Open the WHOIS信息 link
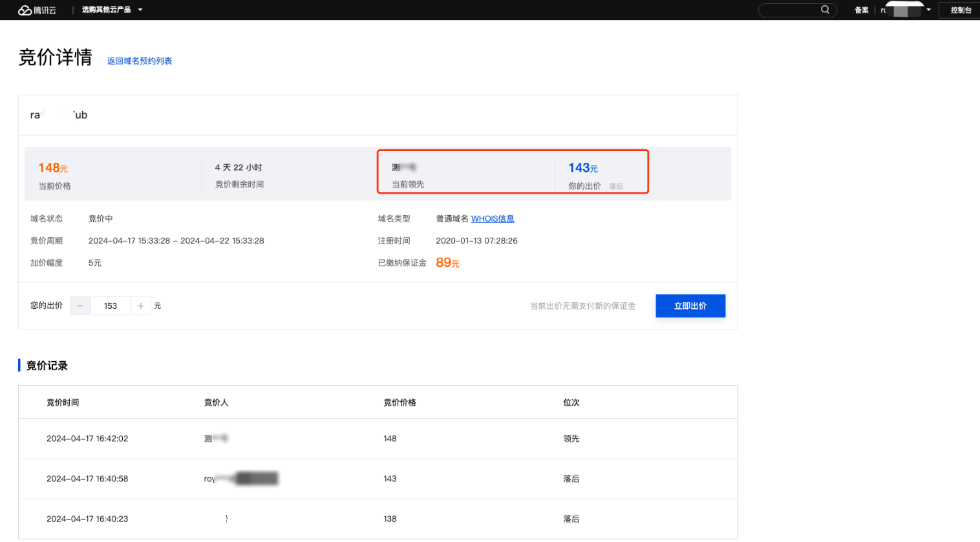Screen dimensions: 980x542 click(x=492, y=219)
